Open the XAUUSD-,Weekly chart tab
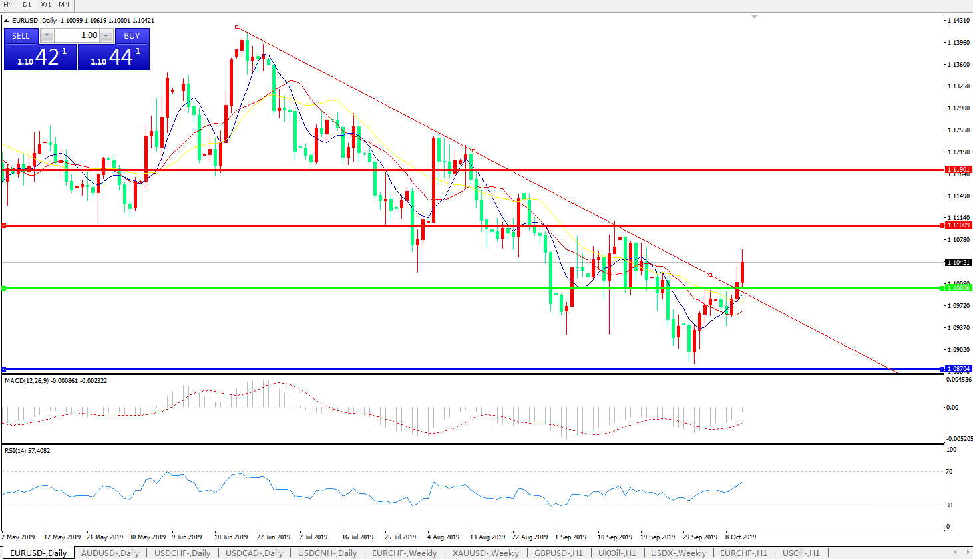The image size is (973, 560). tap(485, 553)
